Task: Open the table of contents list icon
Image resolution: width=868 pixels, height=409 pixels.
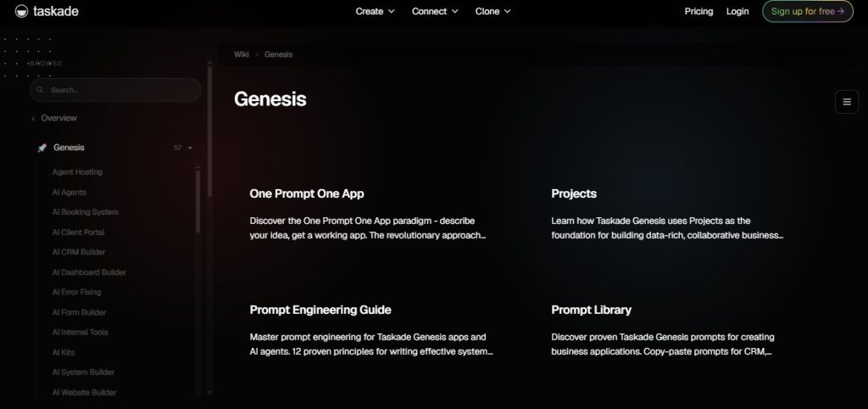Action: click(847, 102)
